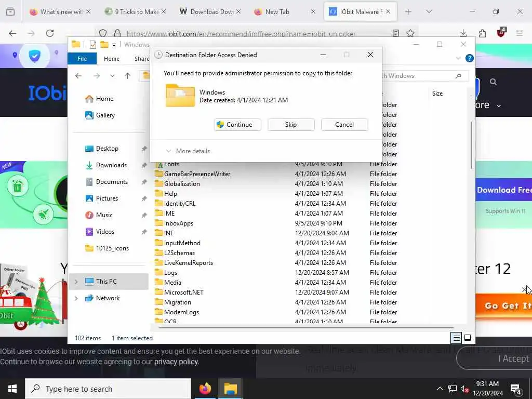This screenshot has height=399, width=532.
Task: Open Explorer help question mark icon
Action: (x=469, y=58)
